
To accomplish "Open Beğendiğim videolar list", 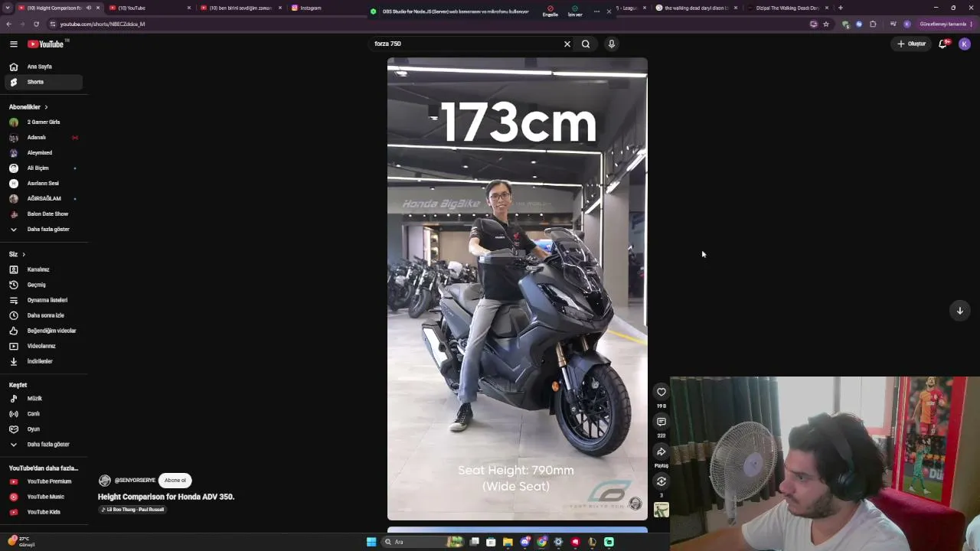I will point(44,331).
